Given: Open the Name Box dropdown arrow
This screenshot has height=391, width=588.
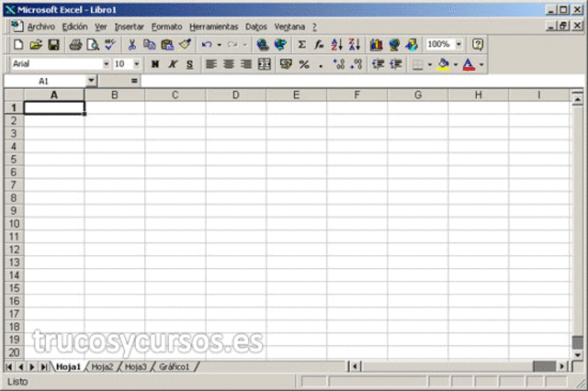Looking at the screenshot, I should 91,81.
